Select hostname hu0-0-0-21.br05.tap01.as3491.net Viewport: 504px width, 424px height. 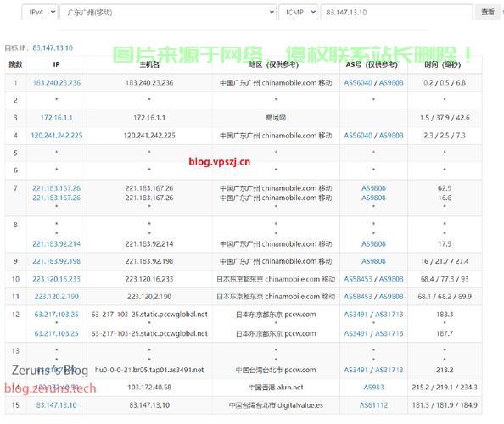[x=149, y=370]
